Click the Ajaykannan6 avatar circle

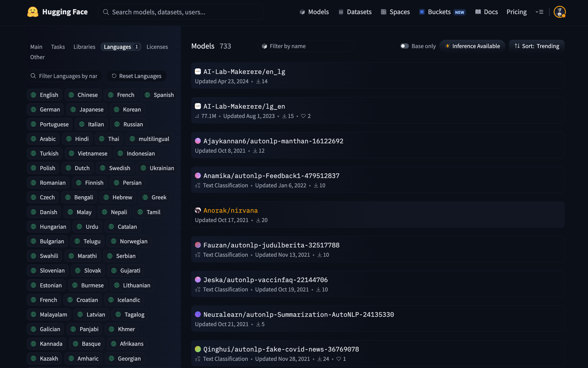point(198,141)
